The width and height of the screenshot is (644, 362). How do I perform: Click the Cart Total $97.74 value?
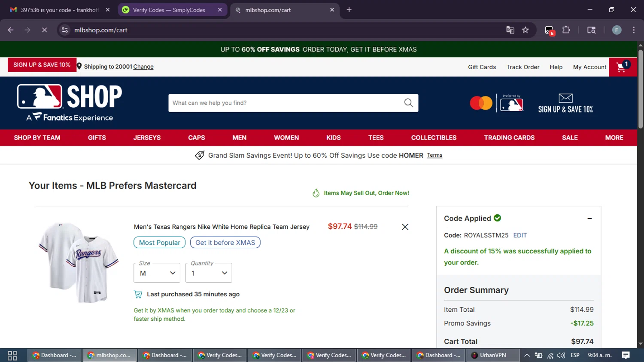tap(582, 341)
